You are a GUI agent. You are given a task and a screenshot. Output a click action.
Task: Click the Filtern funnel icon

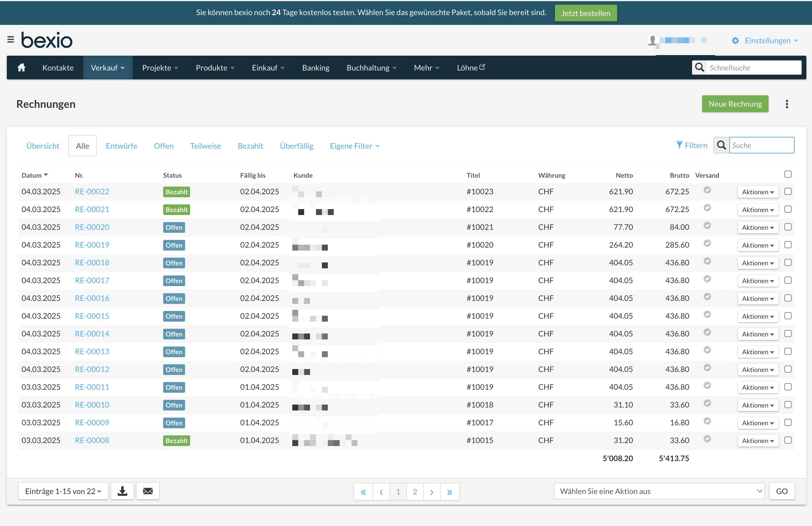point(679,145)
